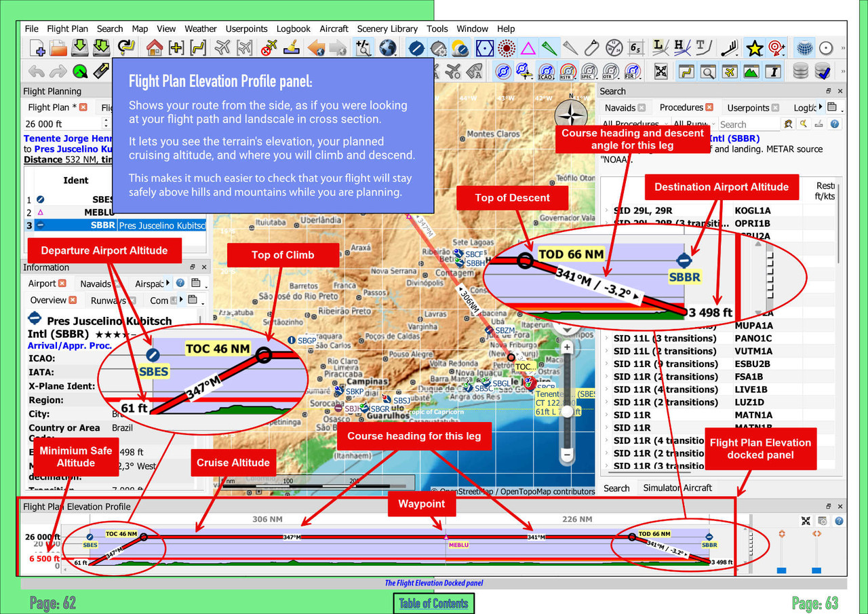Close the Procedures tab red x
The height and width of the screenshot is (614, 868).
coord(709,107)
